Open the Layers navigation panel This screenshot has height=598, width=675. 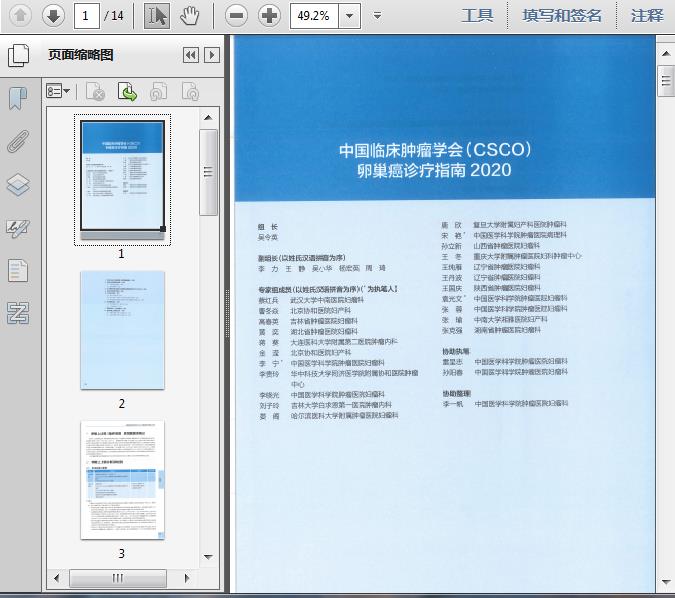pos(18,185)
